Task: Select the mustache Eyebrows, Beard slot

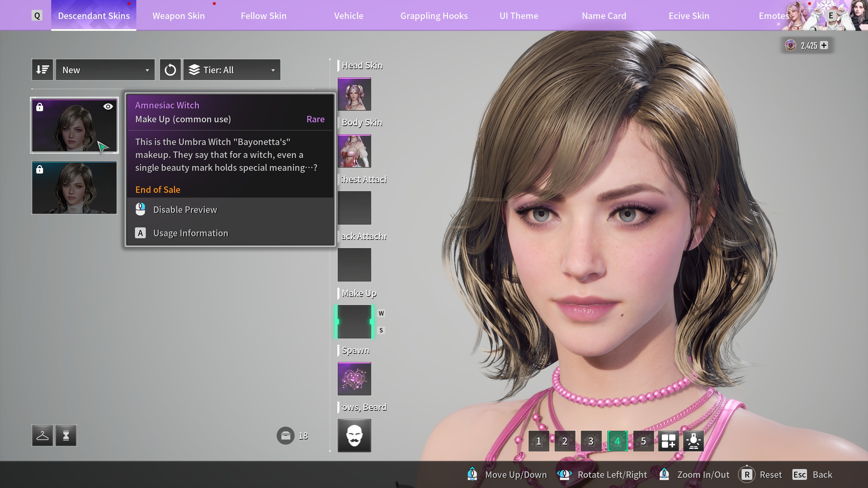Action: click(x=354, y=435)
